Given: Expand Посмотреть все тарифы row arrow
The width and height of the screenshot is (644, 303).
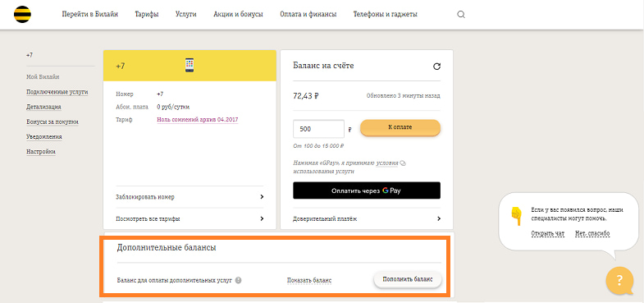Looking at the screenshot, I should click(x=262, y=218).
